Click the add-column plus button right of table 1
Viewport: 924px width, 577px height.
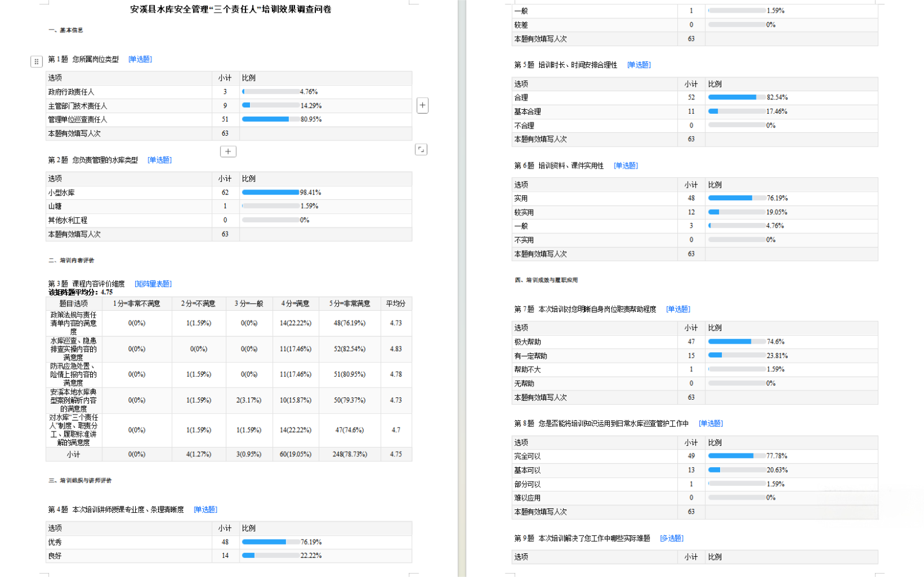click(x=422, y=105)
